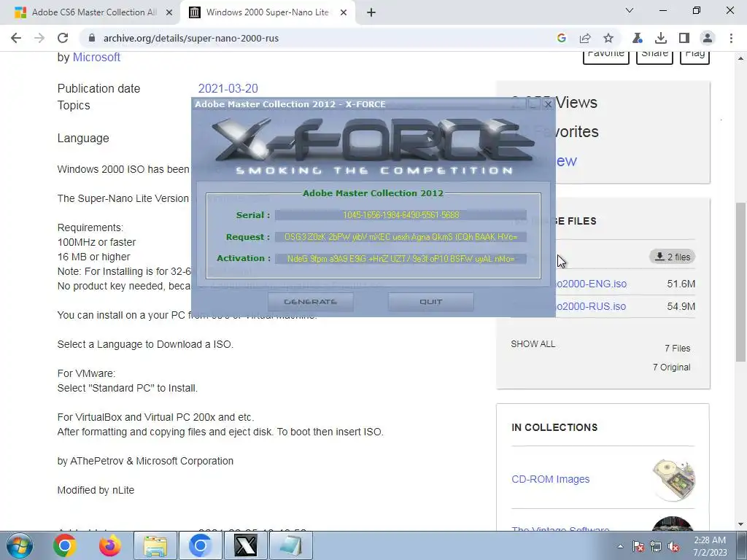Download the 2000-ENG.iso file

coord(591,284)
